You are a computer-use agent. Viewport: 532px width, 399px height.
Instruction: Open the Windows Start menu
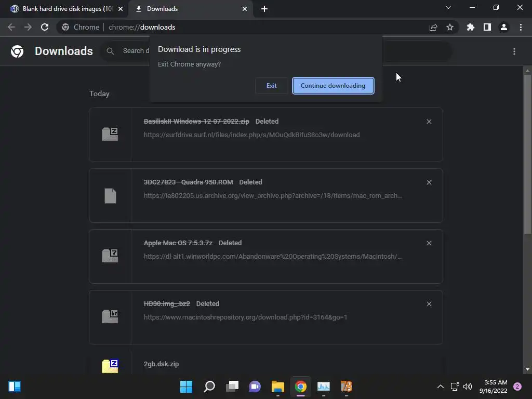pos(186,387)
